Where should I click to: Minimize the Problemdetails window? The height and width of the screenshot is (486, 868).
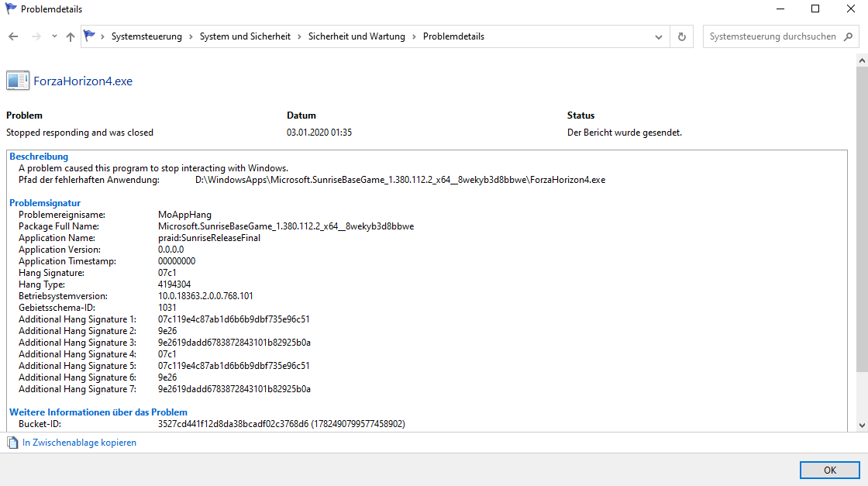(x=780, y=9)
